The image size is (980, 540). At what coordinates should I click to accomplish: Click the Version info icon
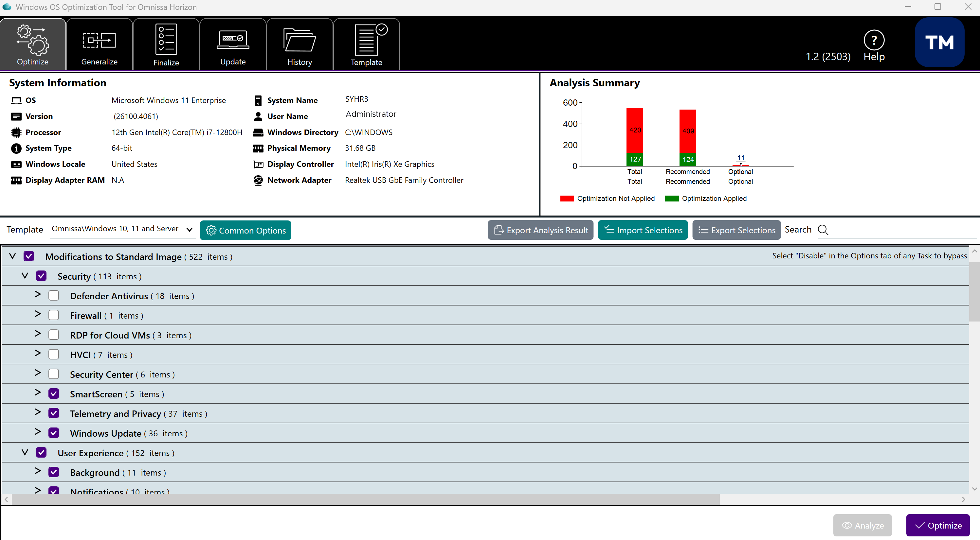pyautogui.click(x=16, y=116)
